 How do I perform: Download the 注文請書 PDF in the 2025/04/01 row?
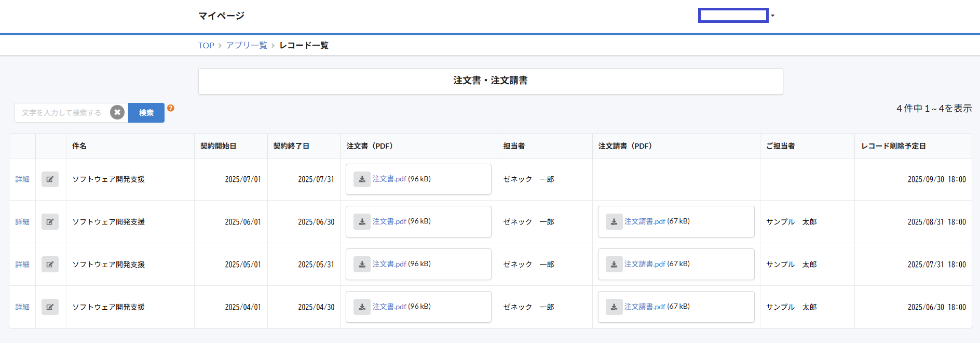point(614,307)
